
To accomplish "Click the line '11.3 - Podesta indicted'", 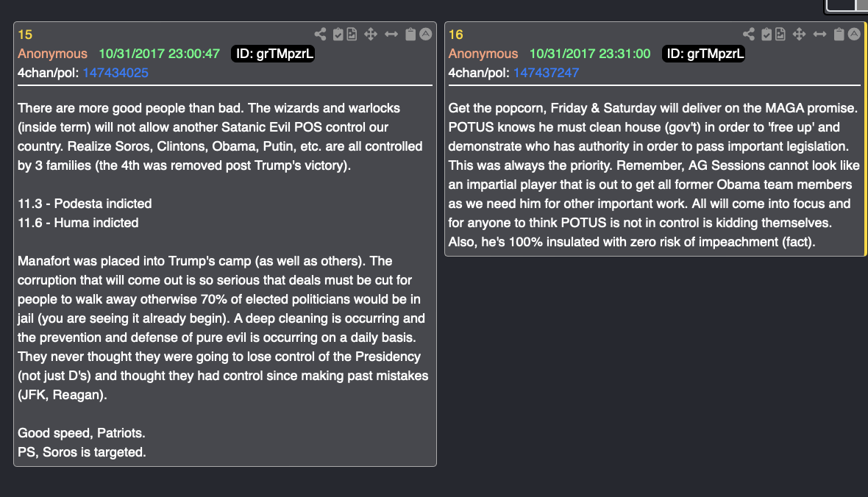I will tap(85, 204).
